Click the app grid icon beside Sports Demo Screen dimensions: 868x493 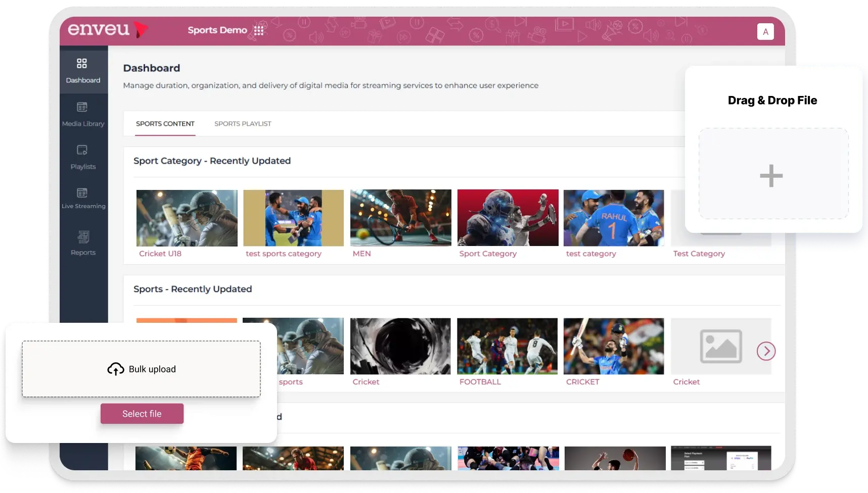click(259, 30)
